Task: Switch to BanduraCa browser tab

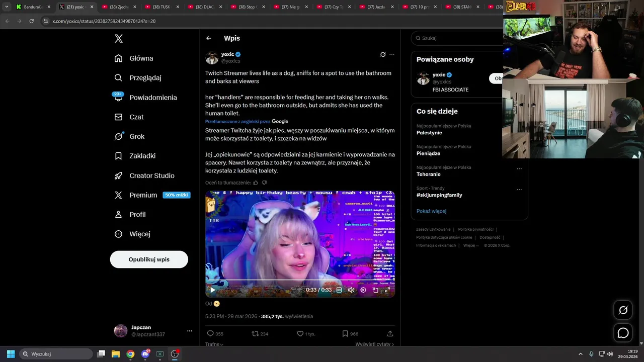Action: pos(33,7)
